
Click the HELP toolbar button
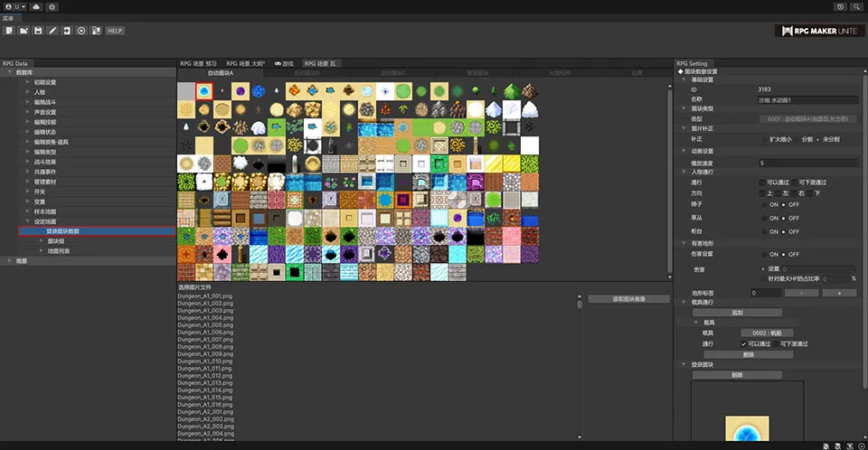coord(115,31)
